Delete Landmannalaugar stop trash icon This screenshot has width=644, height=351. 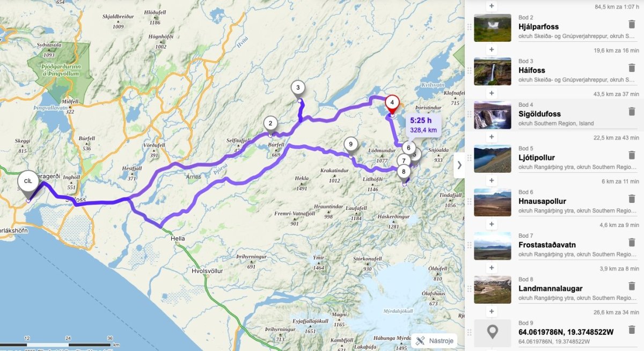point(631,286)
